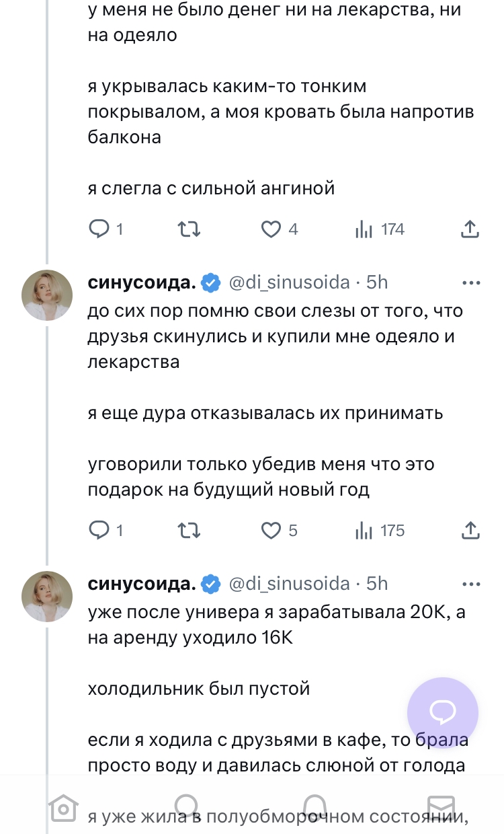The image size is (504, 834).
Task: Open more options on 'до сих пор' tweet
Action: point(470,282)
